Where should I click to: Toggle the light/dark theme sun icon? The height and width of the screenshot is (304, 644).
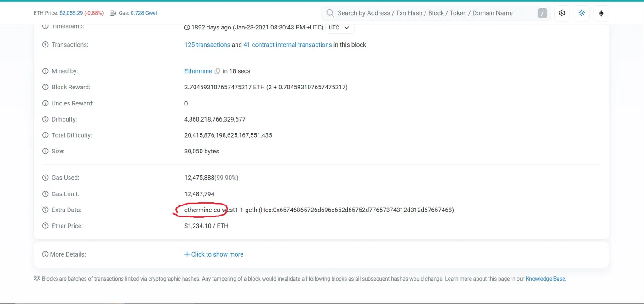[x=582, y=13]
